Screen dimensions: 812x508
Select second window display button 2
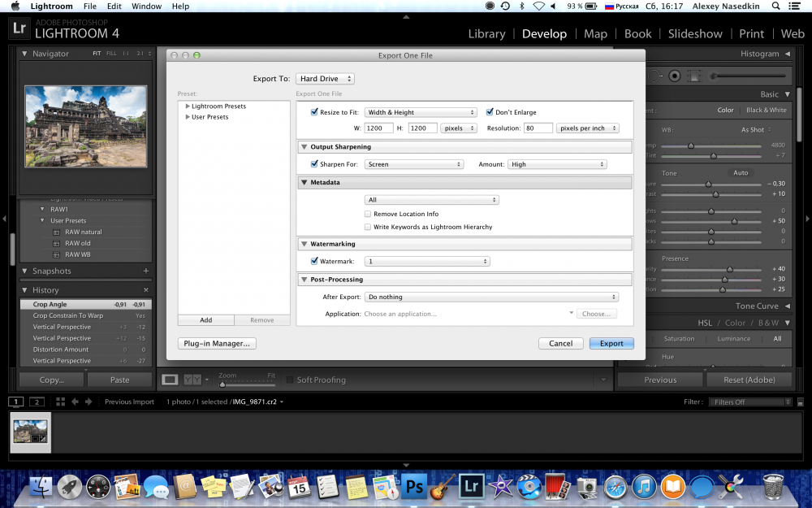click(x=37, y=402)
